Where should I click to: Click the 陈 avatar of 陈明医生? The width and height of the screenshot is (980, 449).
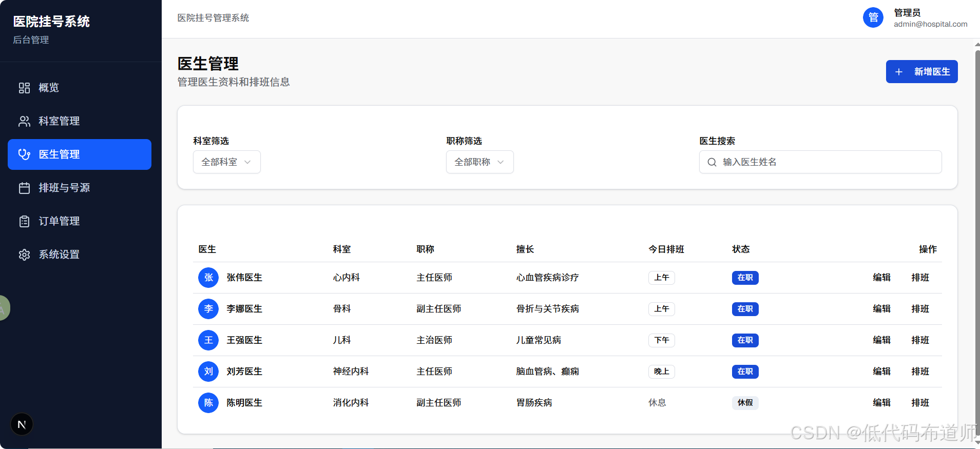click(x=208, y=403)
